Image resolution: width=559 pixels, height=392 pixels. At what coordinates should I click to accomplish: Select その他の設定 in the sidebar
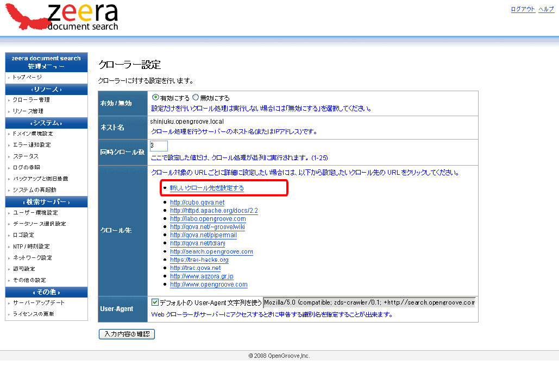(x=29, y=281)
